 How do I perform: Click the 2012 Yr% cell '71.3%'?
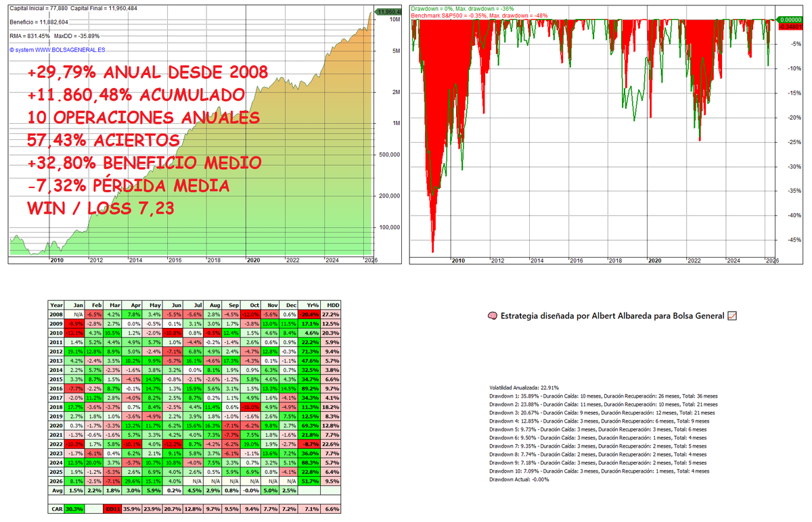(x=309, y=352)
